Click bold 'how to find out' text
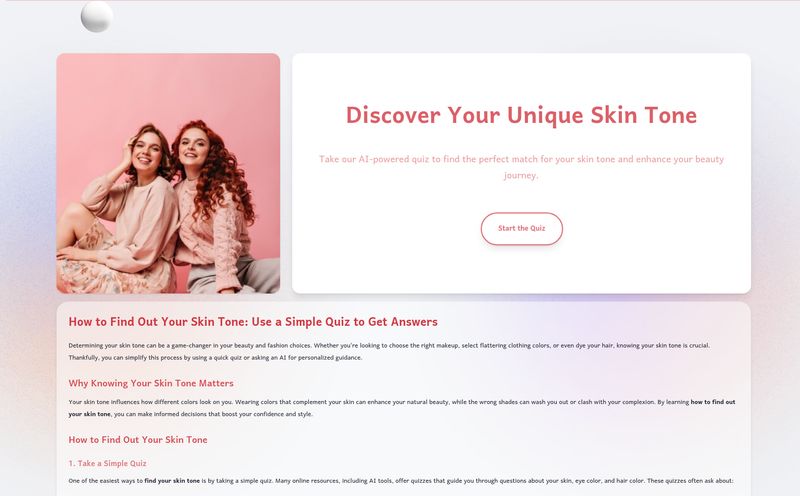This screenshot has width=800, height=496. pos(713,402)
